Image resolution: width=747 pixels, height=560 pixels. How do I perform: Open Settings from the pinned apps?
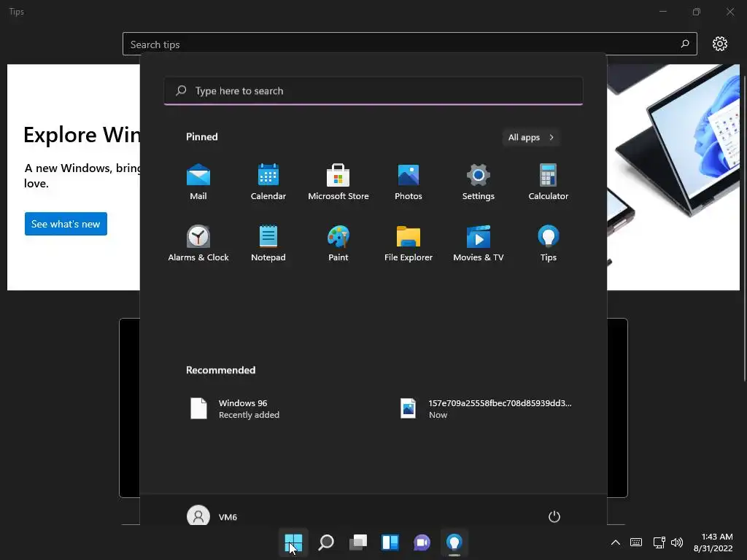[x=479, y=182]
